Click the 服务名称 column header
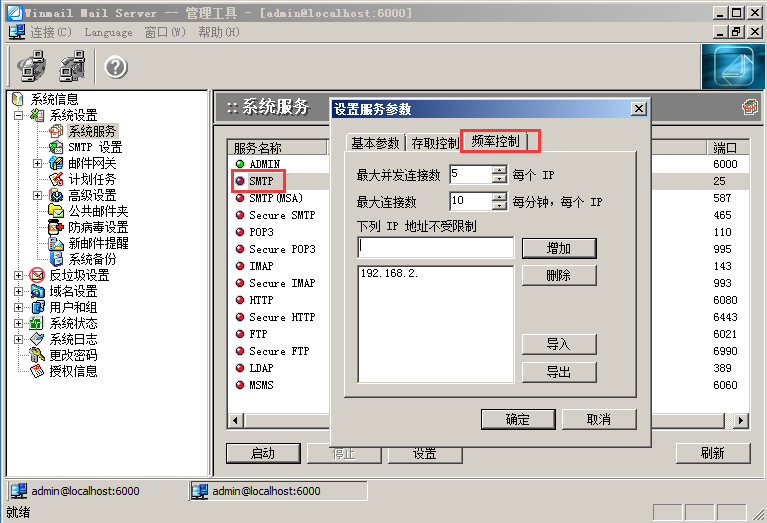767x523 pixels. click(278, 147)
